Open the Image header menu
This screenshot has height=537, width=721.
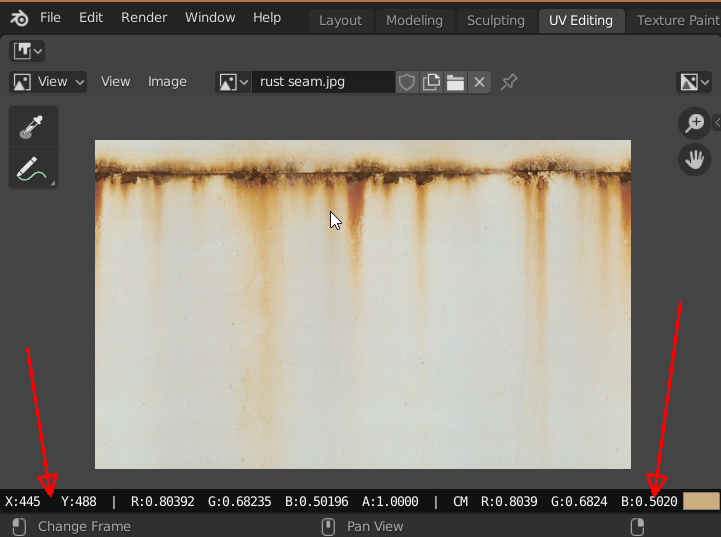point(167,82)
